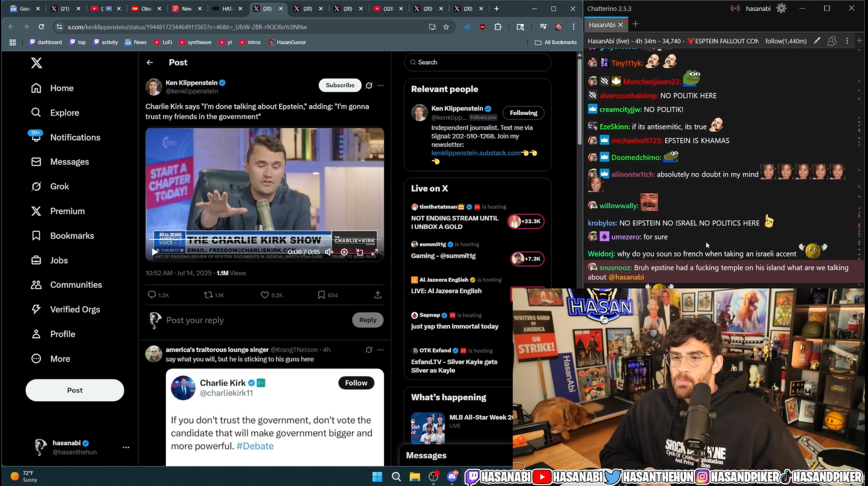Click Following button for Ken Klippenstein
868x486 pixels.
pyautogui.click(x=524, y=113)
